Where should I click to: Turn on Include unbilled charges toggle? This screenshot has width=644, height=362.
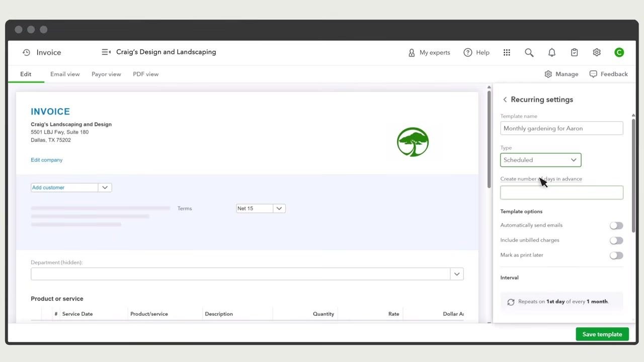[616, 240]
